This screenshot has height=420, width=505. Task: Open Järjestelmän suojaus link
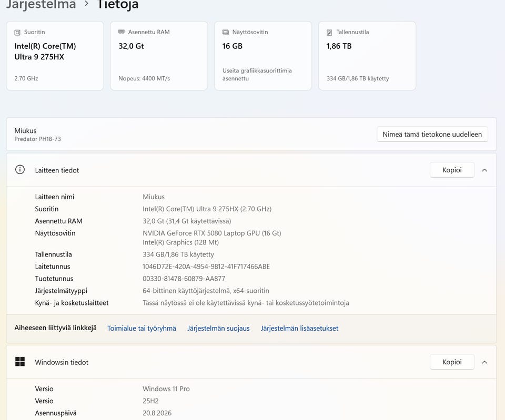pos(218,329)
